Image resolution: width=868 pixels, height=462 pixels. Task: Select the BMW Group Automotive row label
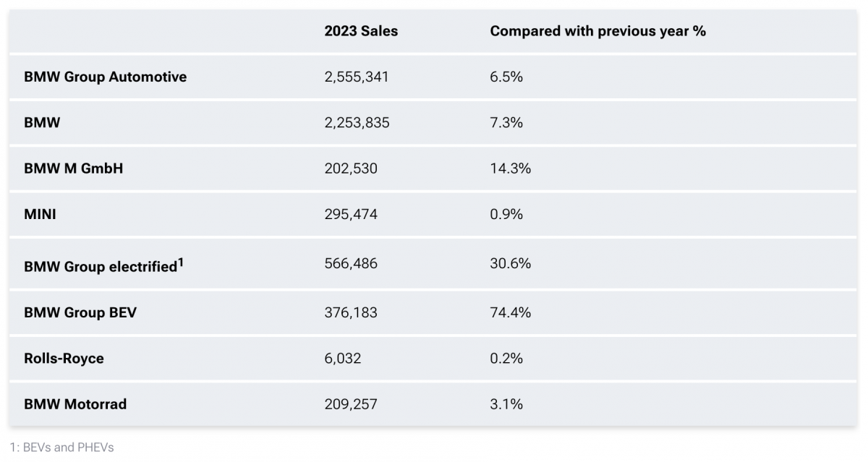(x=105, y=77)
